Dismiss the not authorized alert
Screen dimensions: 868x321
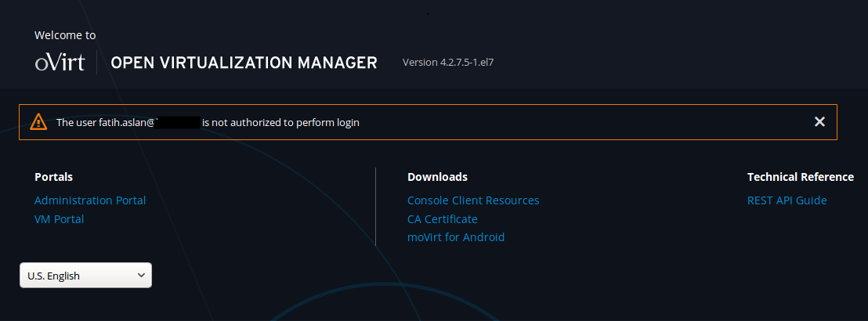click(x=820, y=122)
